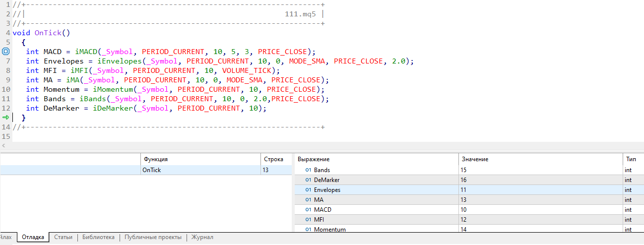Click the Строка column header
The image size is (644, 245).
point(276,159)
